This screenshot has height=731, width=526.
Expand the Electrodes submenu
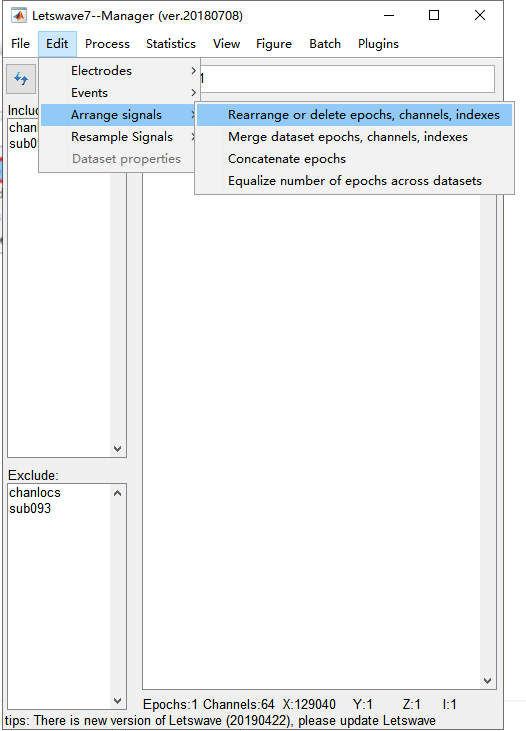pyautogui.click(x=120, y=71)
